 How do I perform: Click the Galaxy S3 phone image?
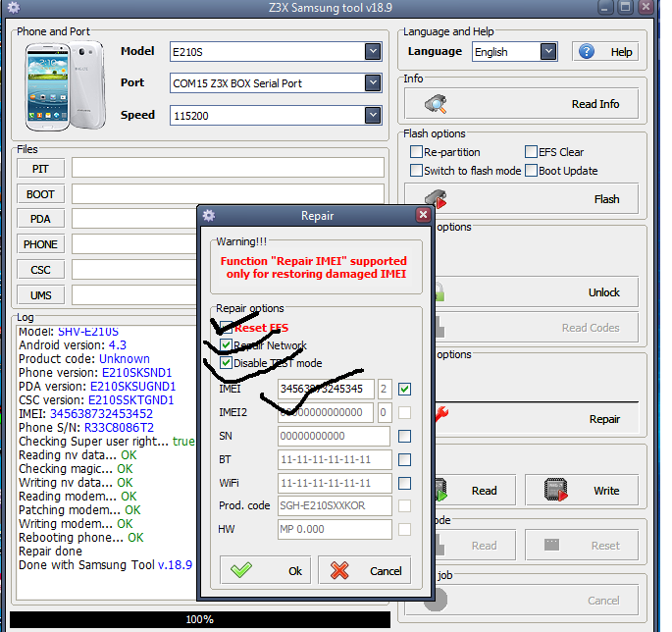65,85
